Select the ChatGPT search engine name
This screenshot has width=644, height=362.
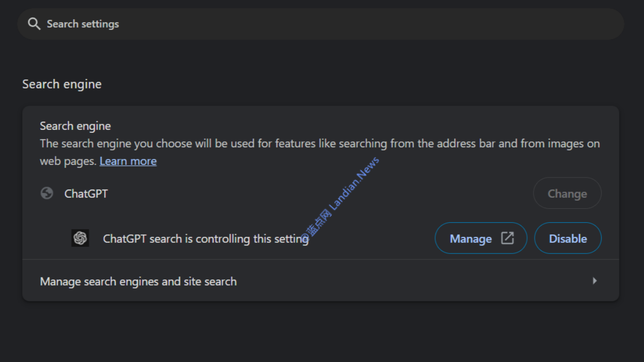(x=86, y=194)
